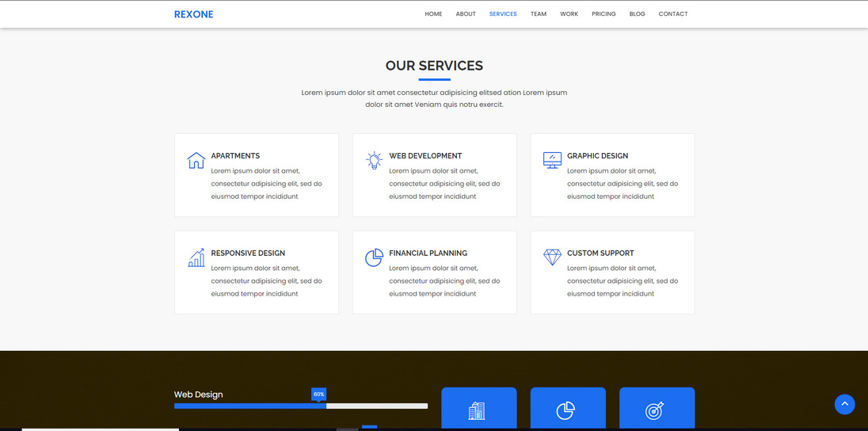This screenshot has height=431, width=868.
Task: Click the 60% progress marker label
Action: (x=318, y=394)
